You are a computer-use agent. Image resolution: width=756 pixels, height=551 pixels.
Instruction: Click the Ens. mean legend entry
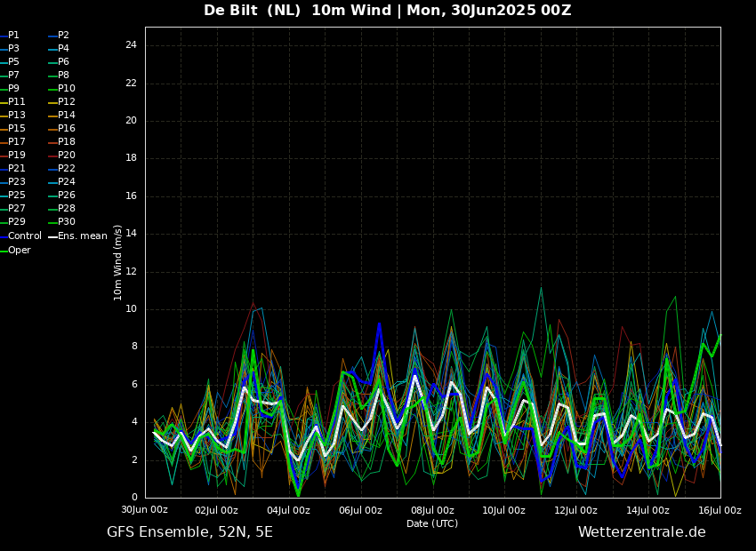(x=82, y=236)
